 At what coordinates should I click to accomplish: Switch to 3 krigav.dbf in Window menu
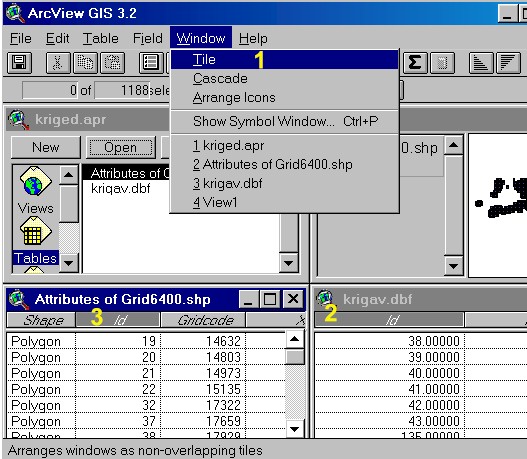click(x=285, y=183)
